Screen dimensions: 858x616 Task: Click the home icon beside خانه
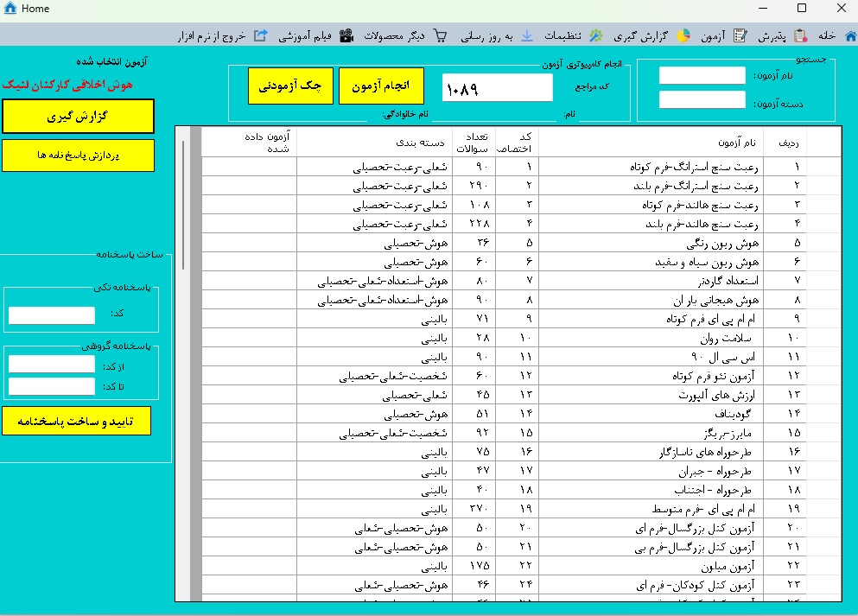pos(850,36)
